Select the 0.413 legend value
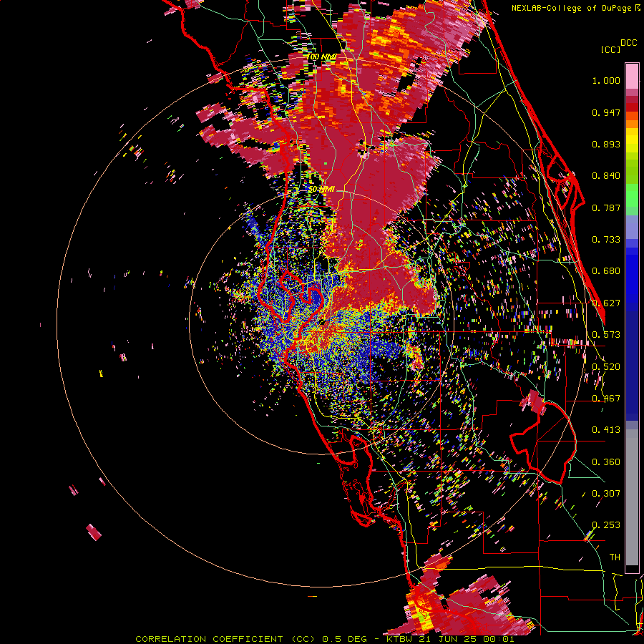 coord(606,430)
